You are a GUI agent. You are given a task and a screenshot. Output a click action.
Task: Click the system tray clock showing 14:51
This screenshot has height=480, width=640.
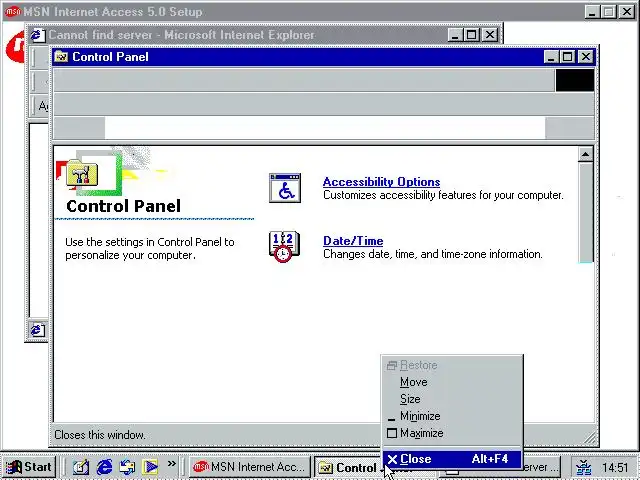point(616,467)
